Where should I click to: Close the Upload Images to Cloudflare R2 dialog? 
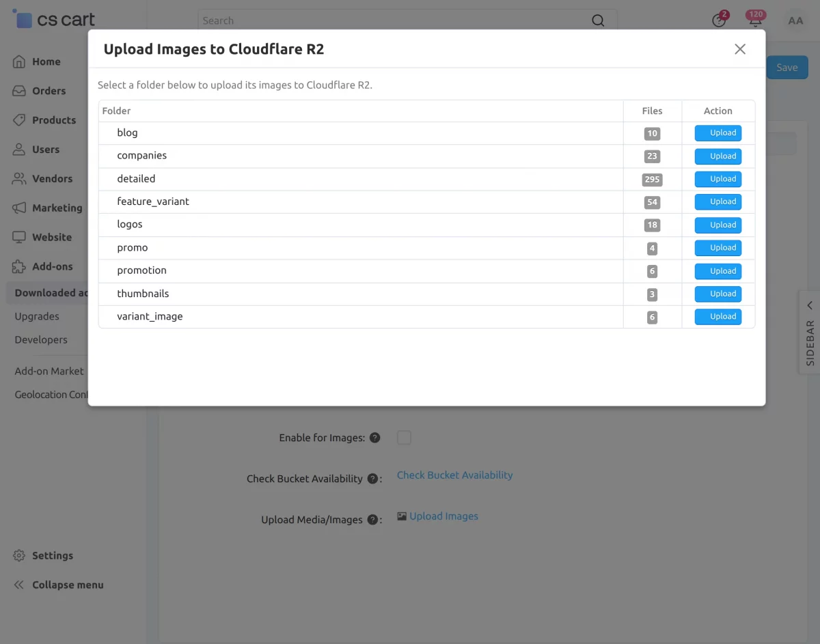tap(740, 49)
